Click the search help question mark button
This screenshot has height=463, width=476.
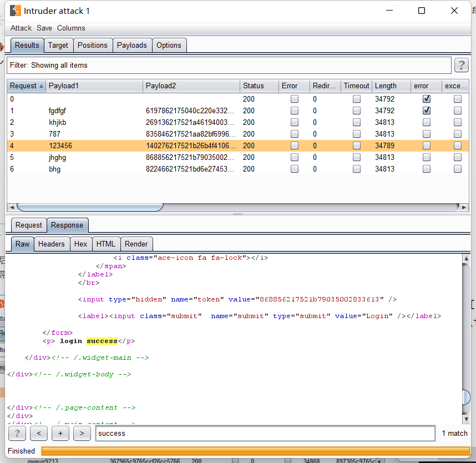[x=17, y=433]
